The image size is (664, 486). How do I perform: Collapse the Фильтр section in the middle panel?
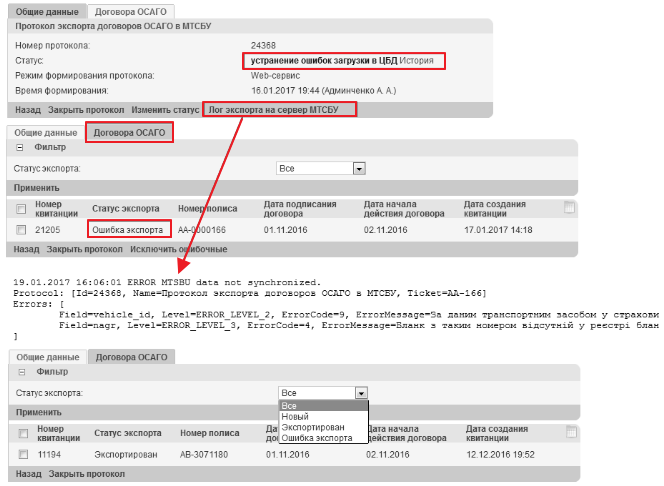19,148
